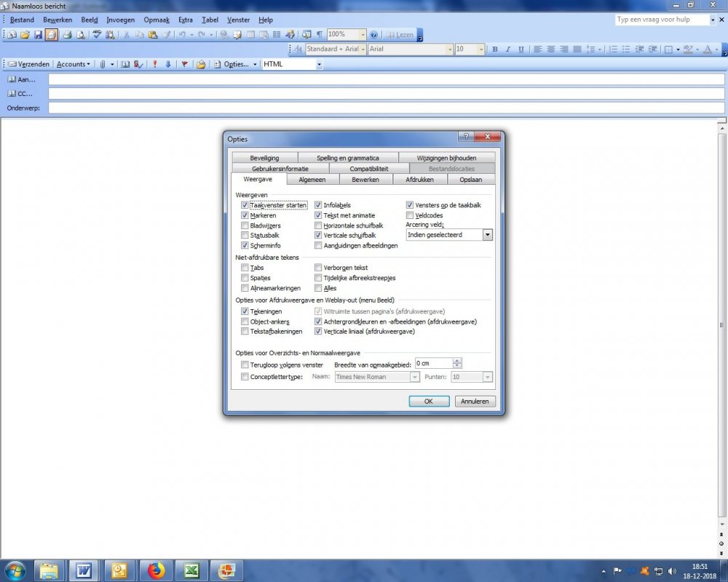This screenshot has width=728, height=582.
Task: Toggle italic formatting
Action: 508,49
